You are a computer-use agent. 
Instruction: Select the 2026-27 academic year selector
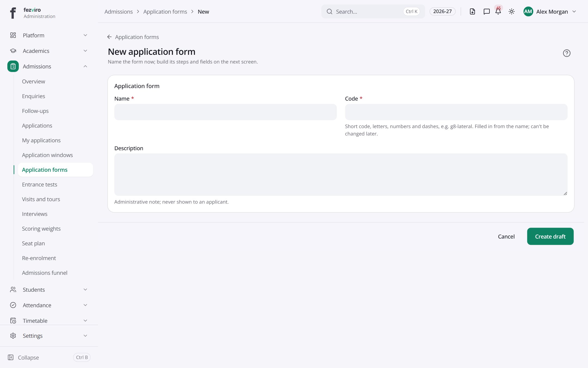(442, 11)
